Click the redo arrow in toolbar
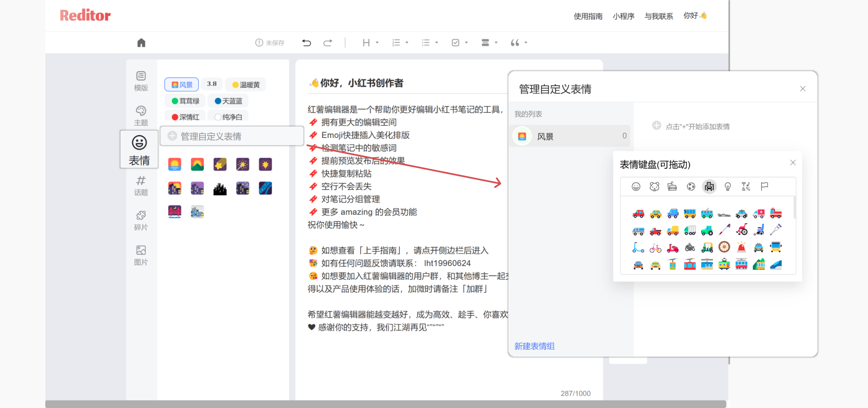This screenshot has width=868, height=408. tap(328, 43)
